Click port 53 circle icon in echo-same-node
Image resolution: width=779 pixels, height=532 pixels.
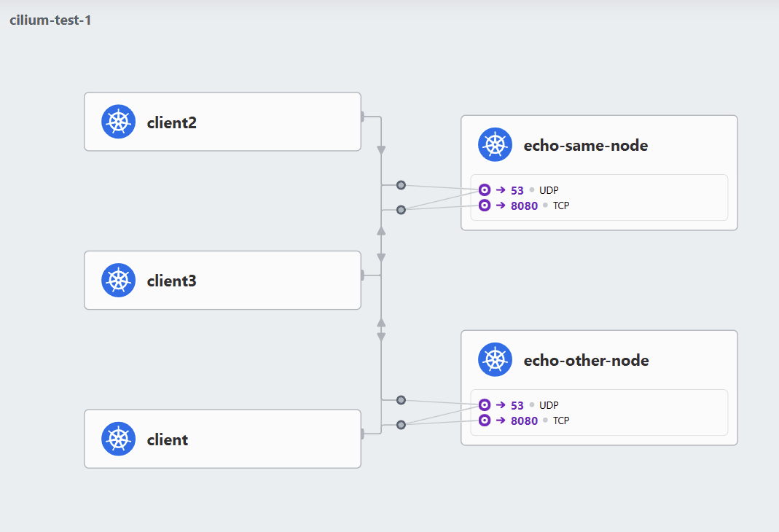[485, 190]
